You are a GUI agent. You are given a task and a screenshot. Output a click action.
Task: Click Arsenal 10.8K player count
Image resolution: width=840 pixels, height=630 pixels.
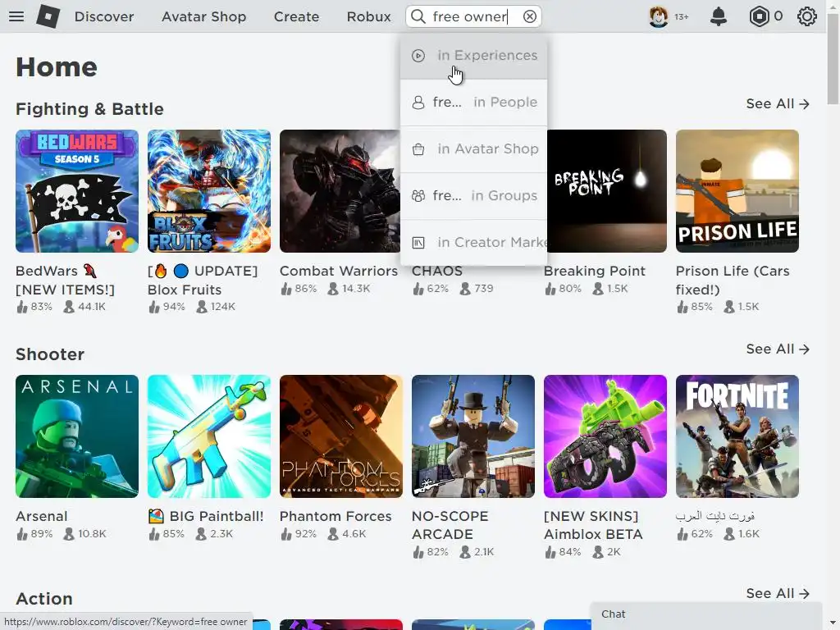click(84, 534)
